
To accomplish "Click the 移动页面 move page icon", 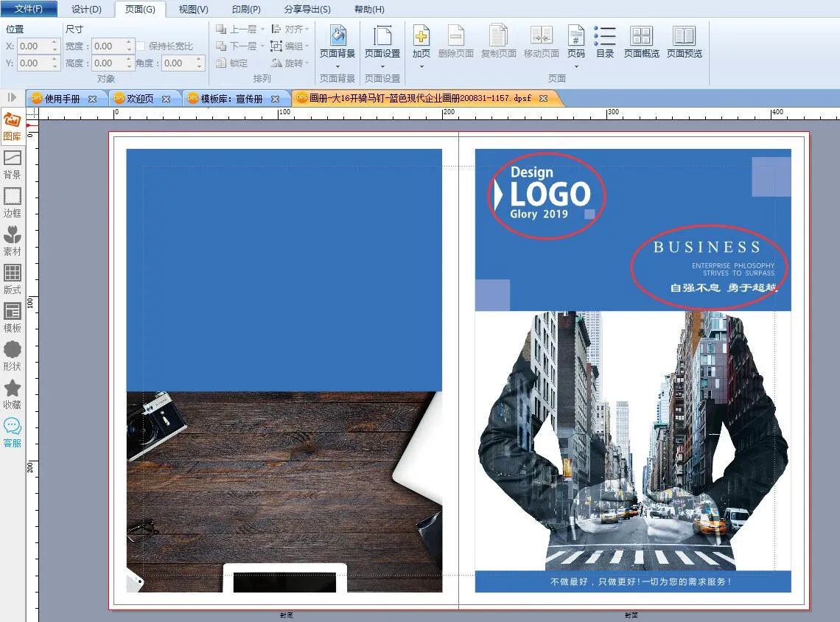I will 541,35.
